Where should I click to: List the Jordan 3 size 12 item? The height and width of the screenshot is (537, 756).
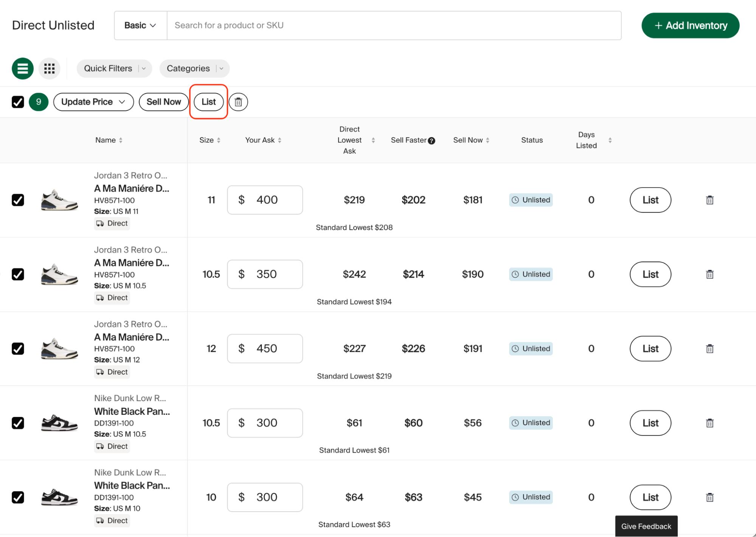pyautogui.click(x=650, y=349)
